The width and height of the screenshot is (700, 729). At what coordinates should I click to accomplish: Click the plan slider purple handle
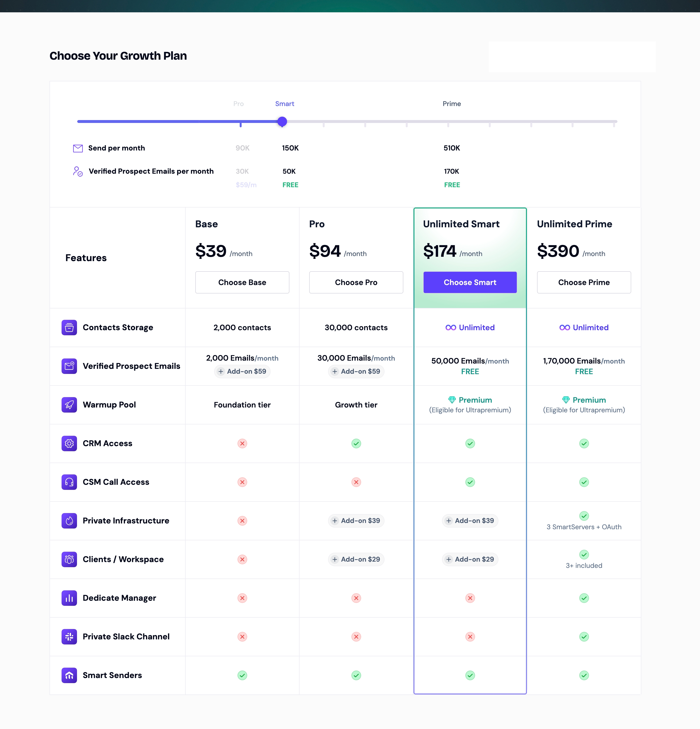[x=282, y=122]
